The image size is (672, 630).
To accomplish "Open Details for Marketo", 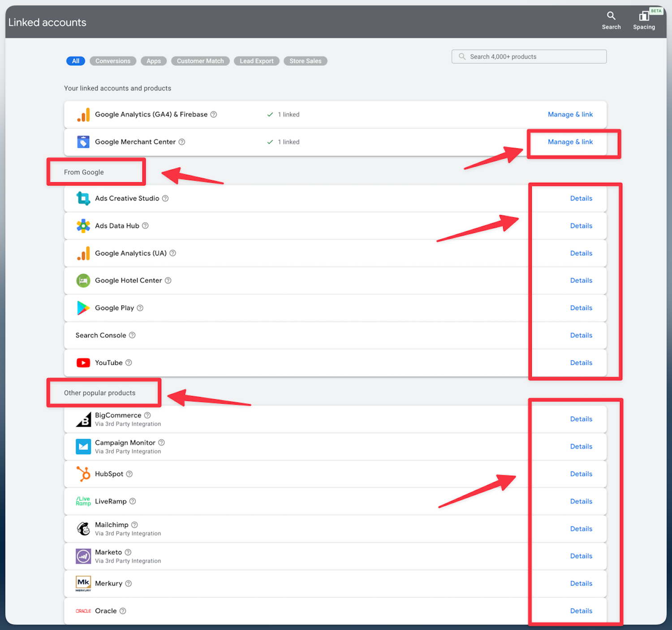I will (x=581, y=557).
